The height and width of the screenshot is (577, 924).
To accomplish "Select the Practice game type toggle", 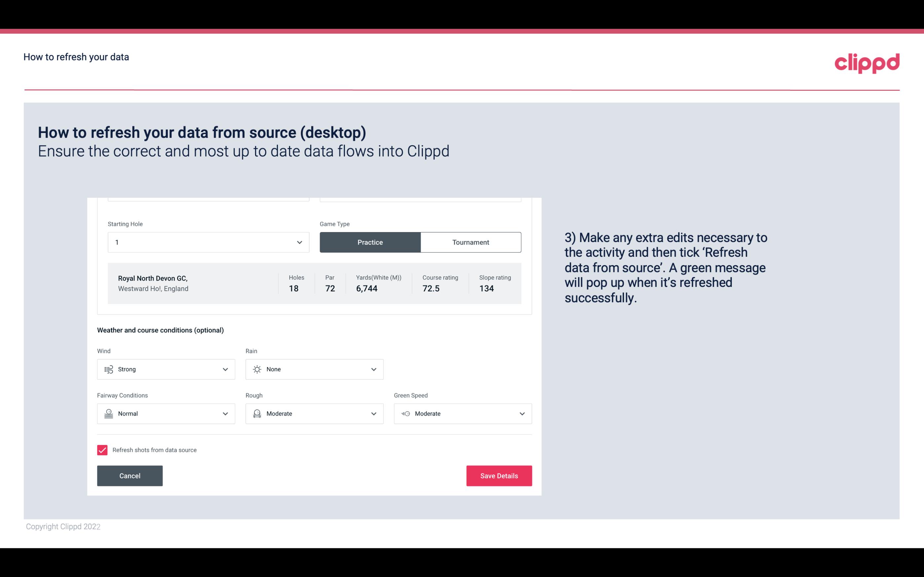I will tap(370, 242).
